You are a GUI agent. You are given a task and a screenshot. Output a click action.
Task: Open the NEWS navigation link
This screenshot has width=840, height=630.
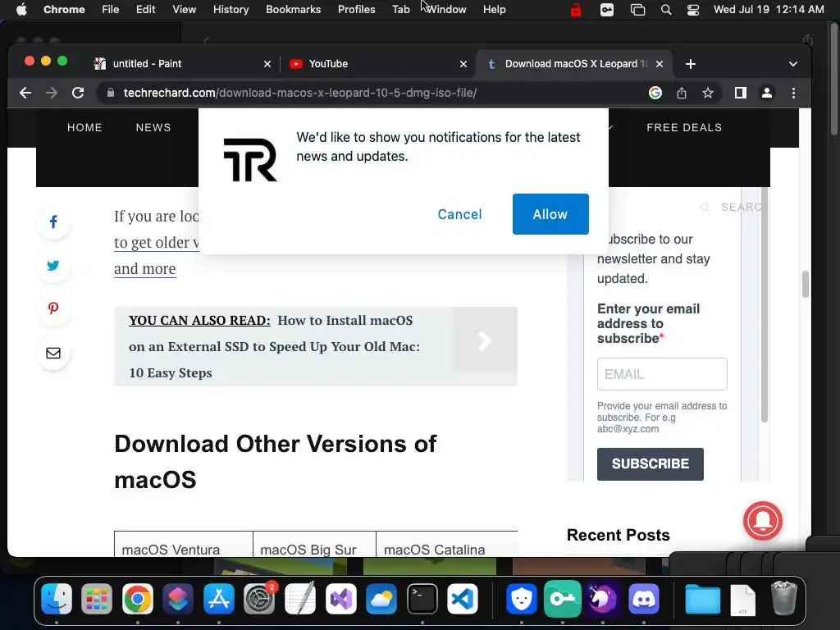(x=153, y=127)
